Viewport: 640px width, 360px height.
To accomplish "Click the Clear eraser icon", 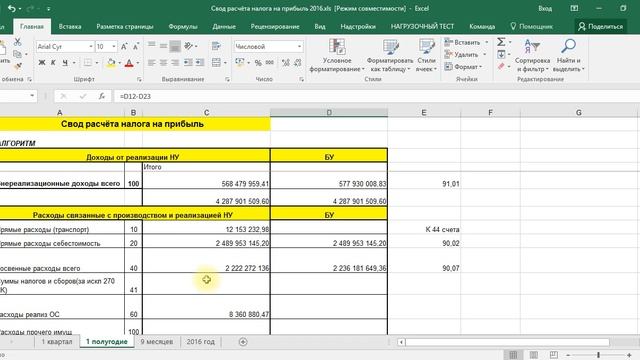I will 501,66.
